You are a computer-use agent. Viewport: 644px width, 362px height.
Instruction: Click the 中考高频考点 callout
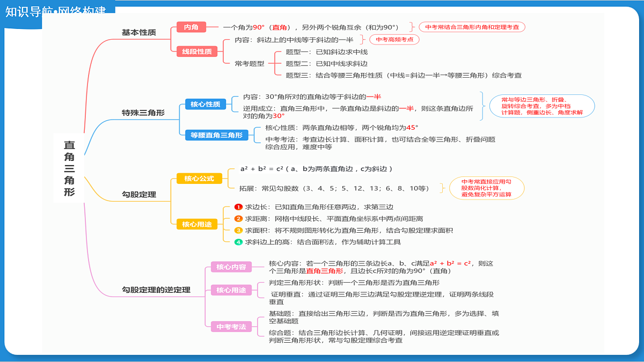click(394, 39)
